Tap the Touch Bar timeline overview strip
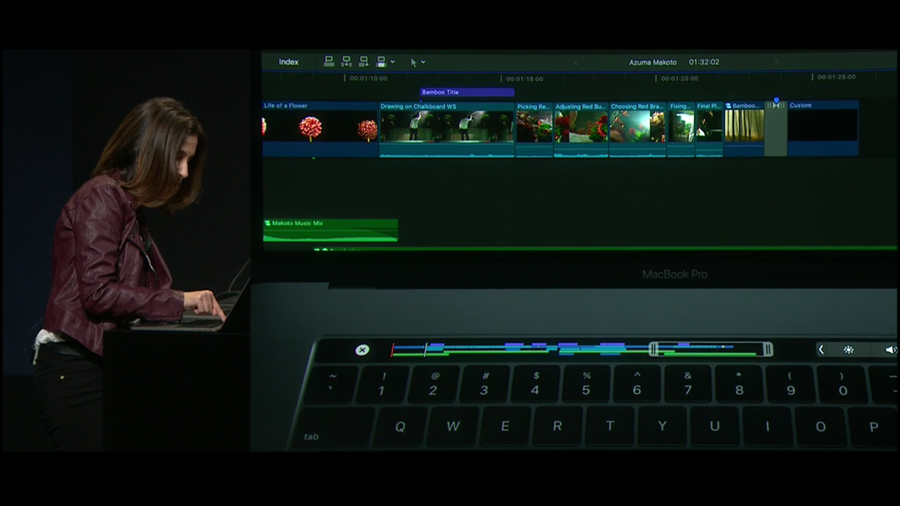900x506 pixels. 581,349
